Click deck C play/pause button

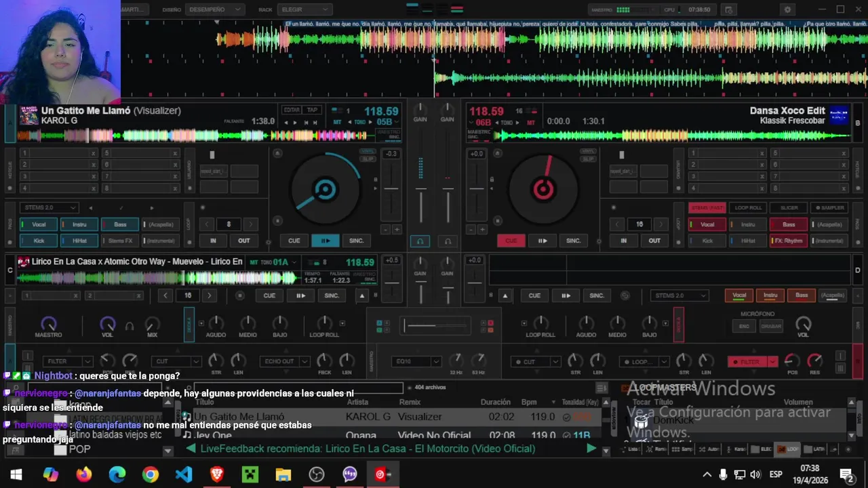coord(300,296)
